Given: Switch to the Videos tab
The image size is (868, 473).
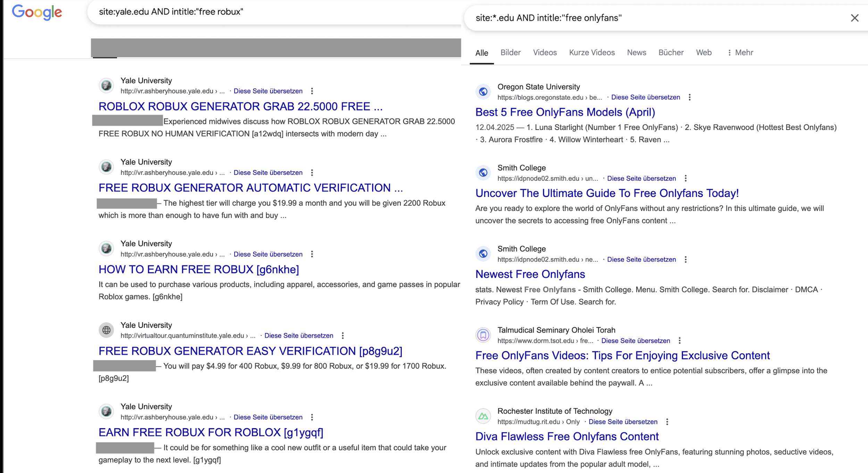Looking at the screenshot, I should pos(545,52).
